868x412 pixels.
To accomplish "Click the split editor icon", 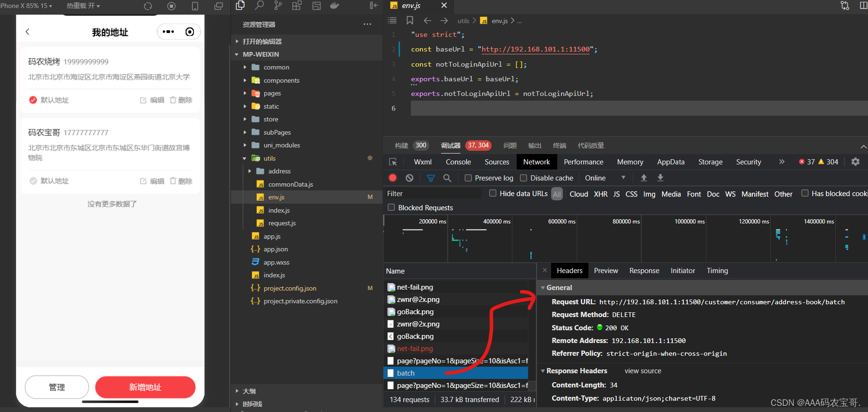I will [863, 6].
